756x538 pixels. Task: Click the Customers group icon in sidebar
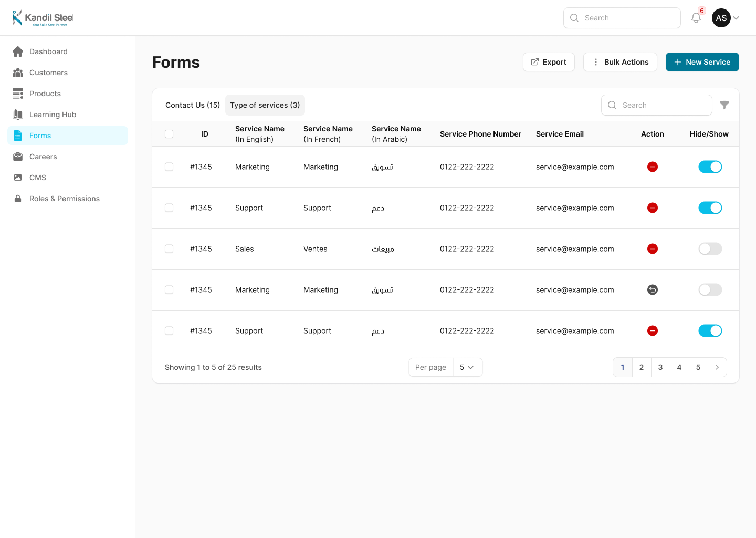click(18, 73)
